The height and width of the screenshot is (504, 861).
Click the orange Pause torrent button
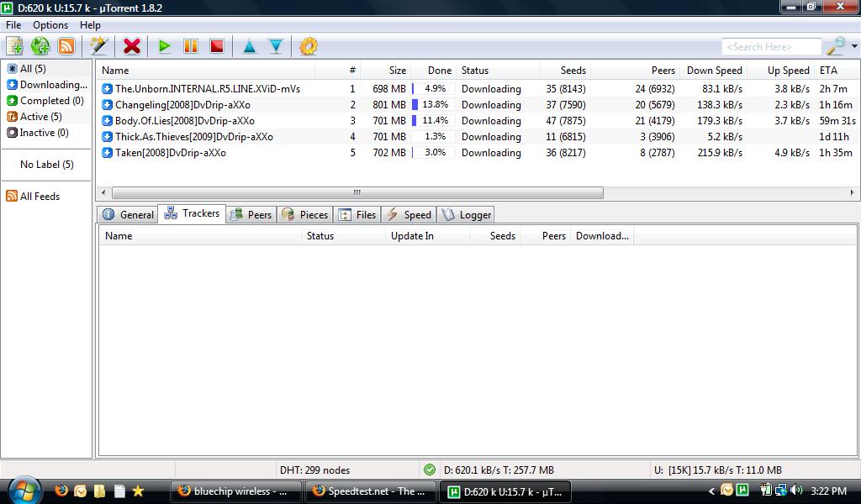(191, 46)
